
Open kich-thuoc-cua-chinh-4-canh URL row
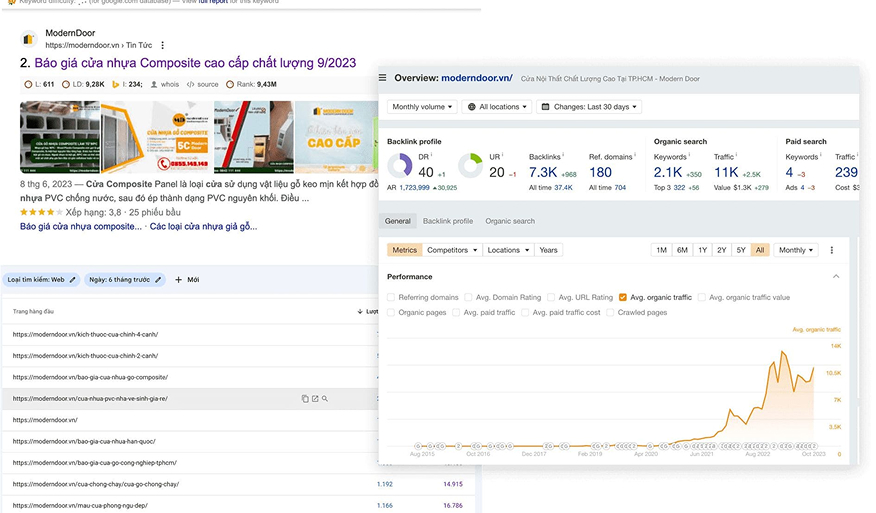85,334
